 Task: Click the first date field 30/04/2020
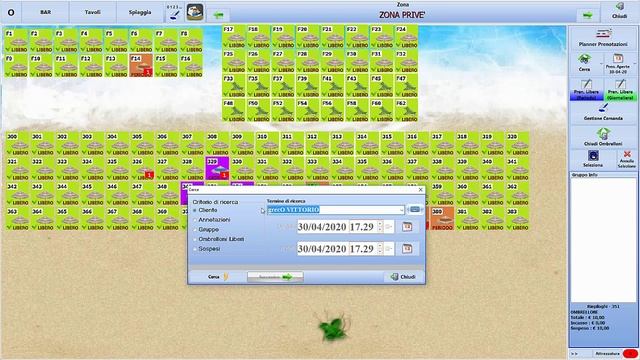point(322,227)
